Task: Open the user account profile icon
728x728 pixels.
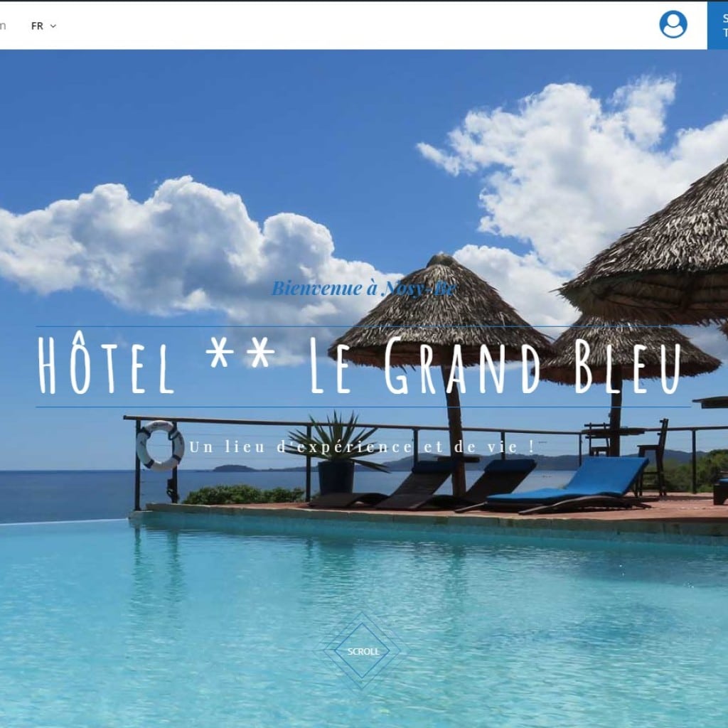Action: coord(673,24)
